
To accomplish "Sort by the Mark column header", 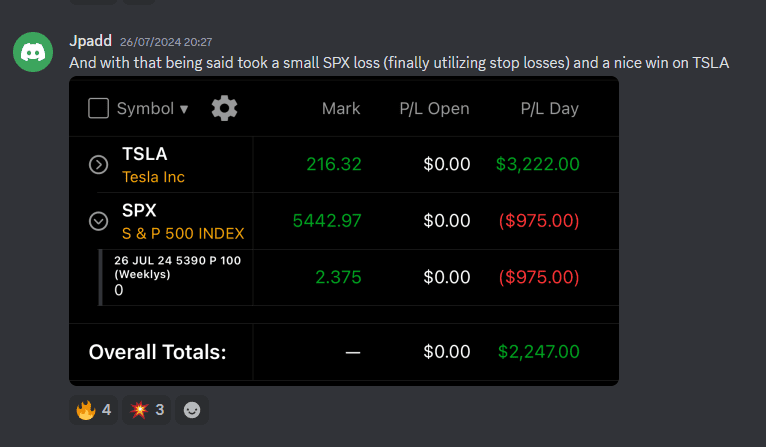I will [x=341, y=108].
